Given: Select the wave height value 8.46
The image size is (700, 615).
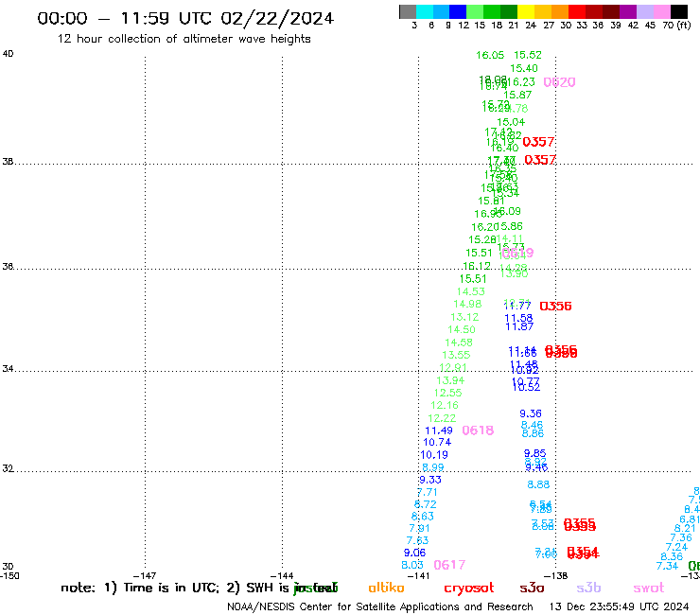Looking at the screenshot, I should [532, 425].
